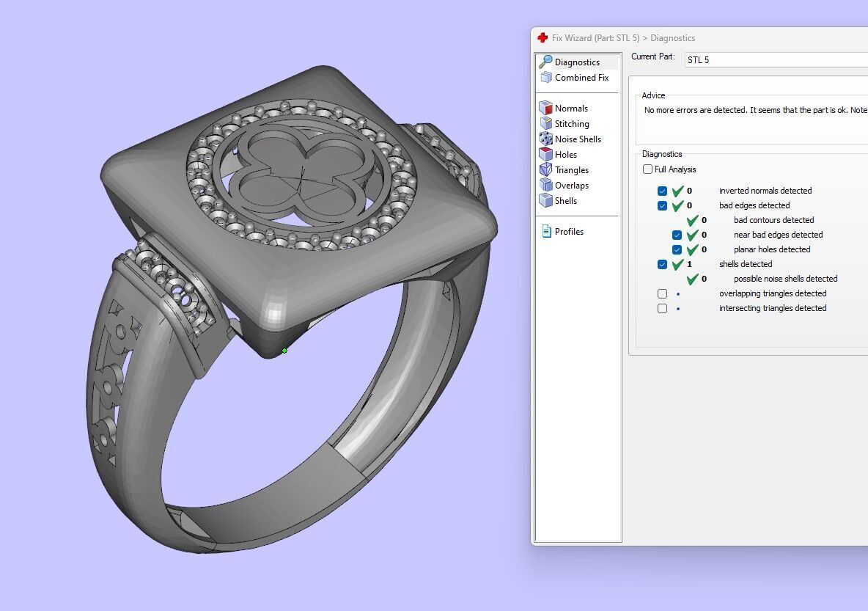Click the Overlaps cube icon

pyautogui.click(x=546, y=185)
